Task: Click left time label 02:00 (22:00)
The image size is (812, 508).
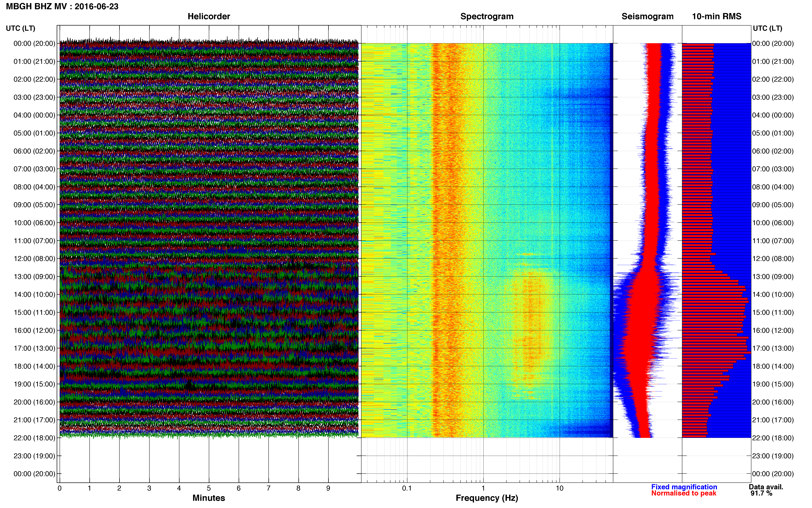Action: click(34, 79)
